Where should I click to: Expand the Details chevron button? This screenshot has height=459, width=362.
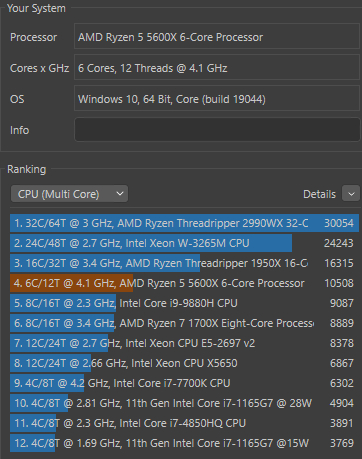[x=351, y=194]
